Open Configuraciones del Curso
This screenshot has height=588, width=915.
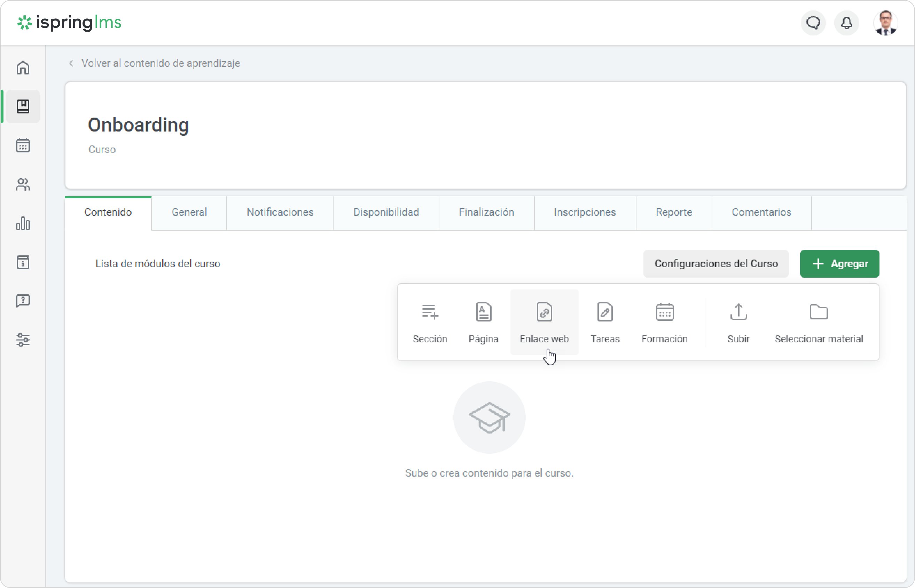click(x=715, y=264)
